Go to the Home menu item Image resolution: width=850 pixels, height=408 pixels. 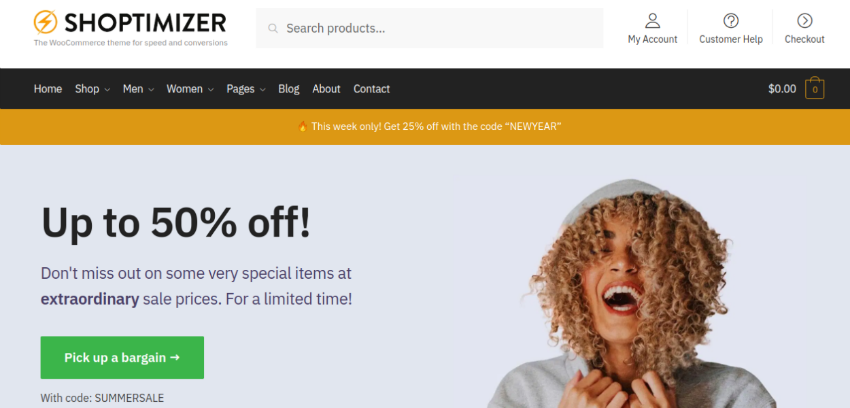[x=48, y=89]
